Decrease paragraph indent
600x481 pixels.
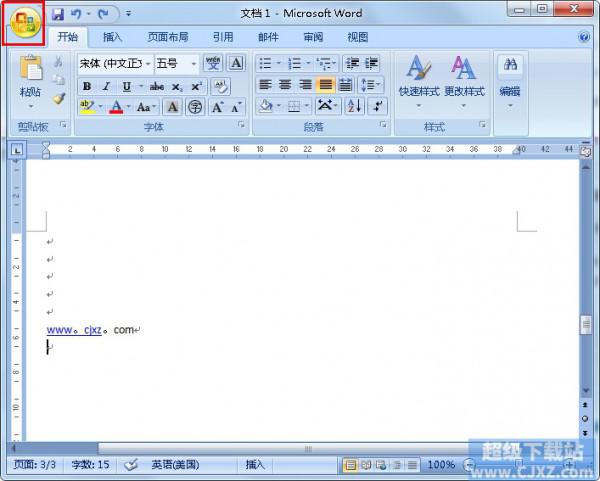[352, 63]
